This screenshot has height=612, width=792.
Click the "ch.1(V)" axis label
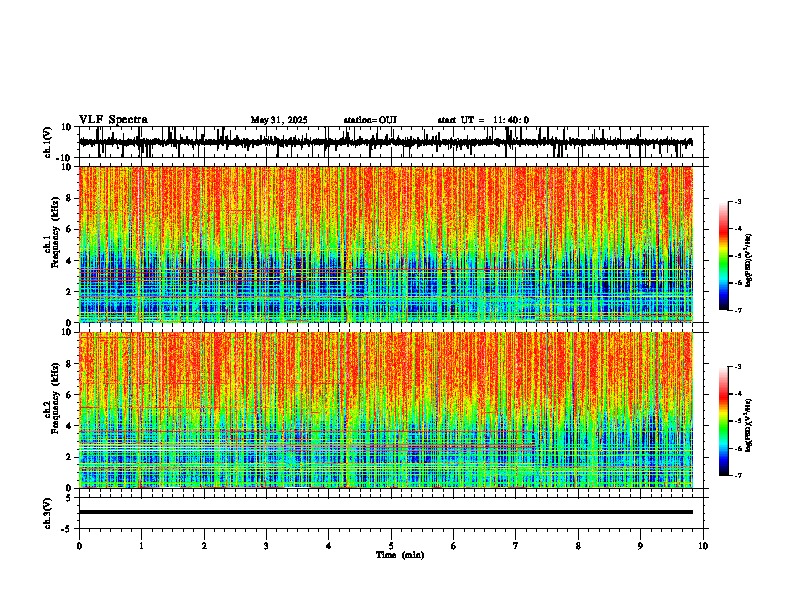coord(48,142)
